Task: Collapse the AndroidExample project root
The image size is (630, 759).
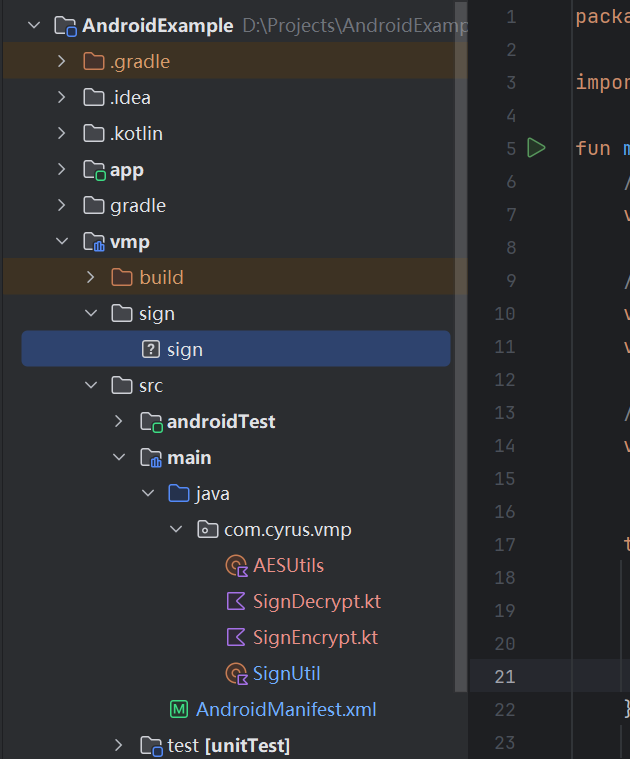Action: [x=35, y=26]
